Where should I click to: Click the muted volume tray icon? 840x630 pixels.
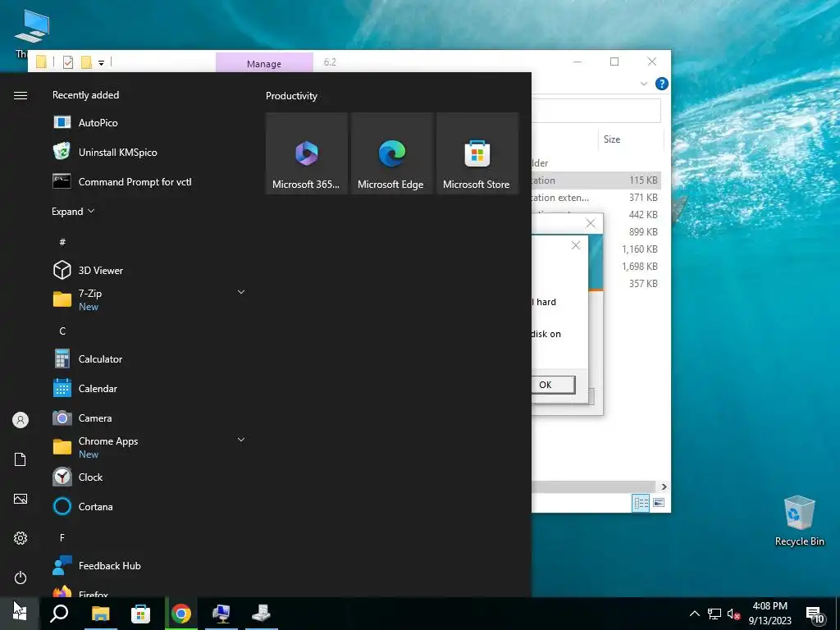[733, 614]
